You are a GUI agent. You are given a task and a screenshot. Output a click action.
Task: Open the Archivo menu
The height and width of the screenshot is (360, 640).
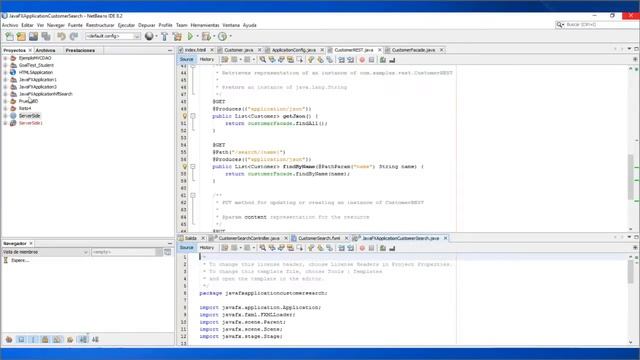(x=10, y=25)
